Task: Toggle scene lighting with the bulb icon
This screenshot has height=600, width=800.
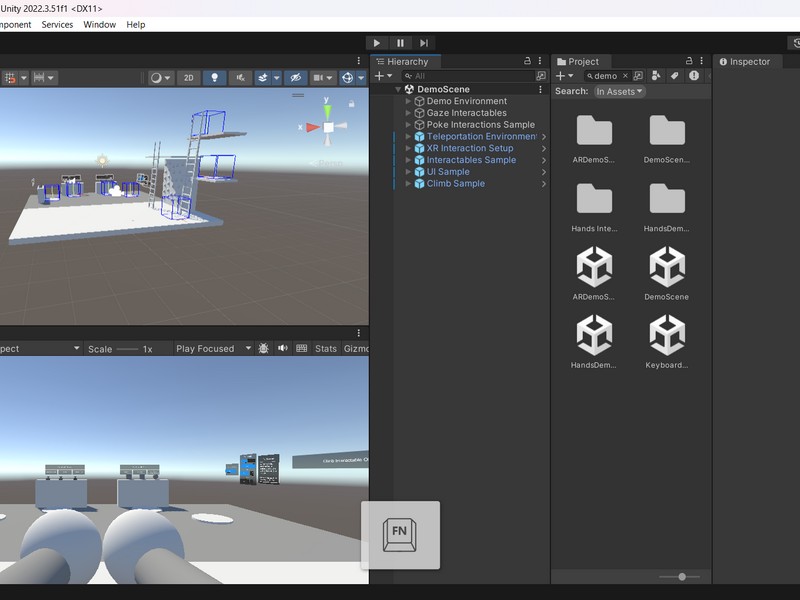Action: [x=215, y=77]
